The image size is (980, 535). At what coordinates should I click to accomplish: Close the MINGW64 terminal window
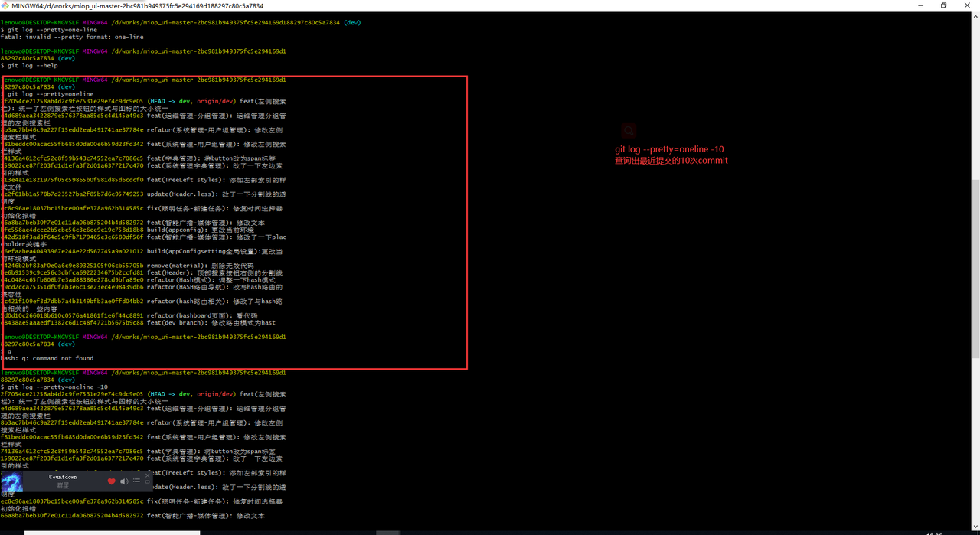(x=969, y=5)
